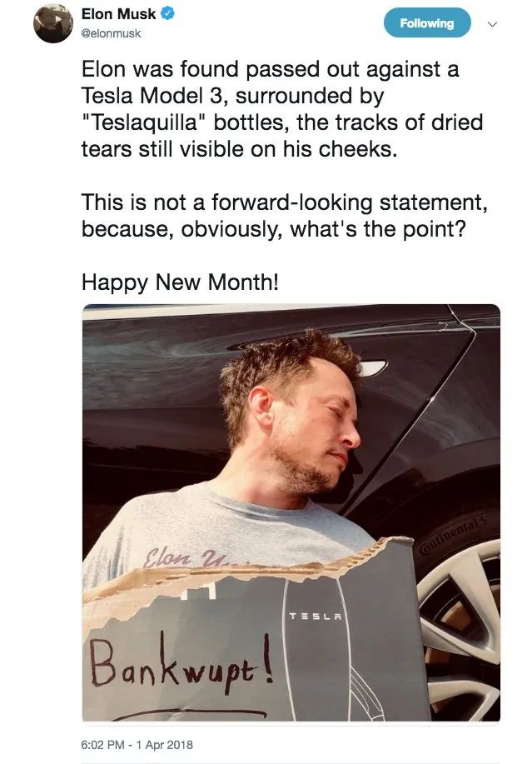Viewport: 532px width, 764px height.
Task: Click the "Teslaquilla" bottles paragraph text
Action: coord(282,108)
